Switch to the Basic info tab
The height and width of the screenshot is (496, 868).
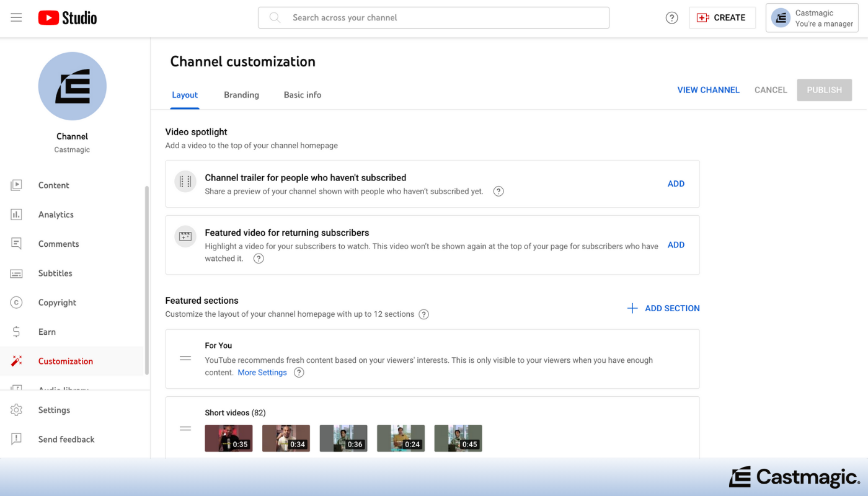303,95
